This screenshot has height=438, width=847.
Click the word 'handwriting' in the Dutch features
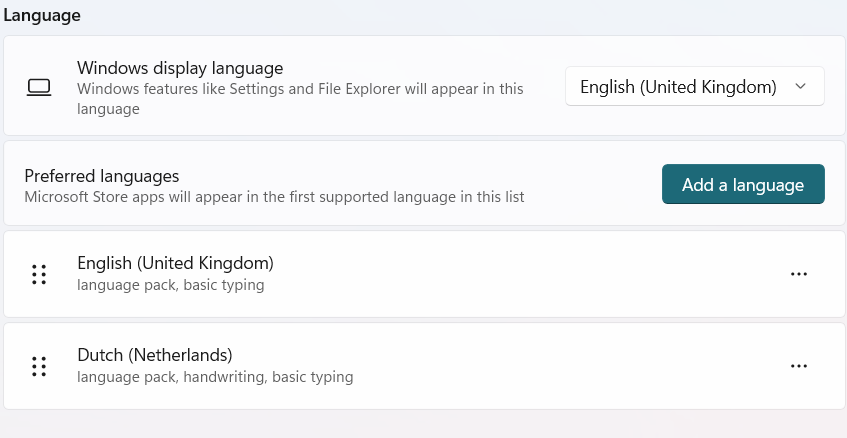coord(225,376)
